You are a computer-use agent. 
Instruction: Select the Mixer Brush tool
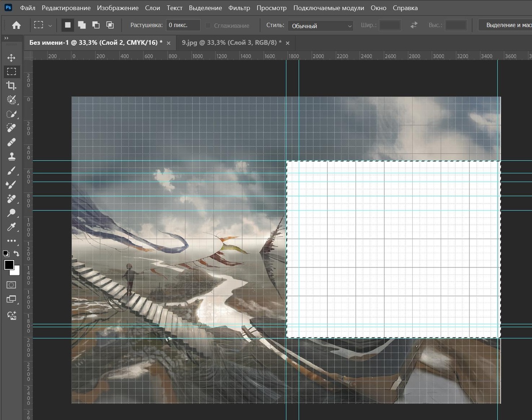pos(12,184)
